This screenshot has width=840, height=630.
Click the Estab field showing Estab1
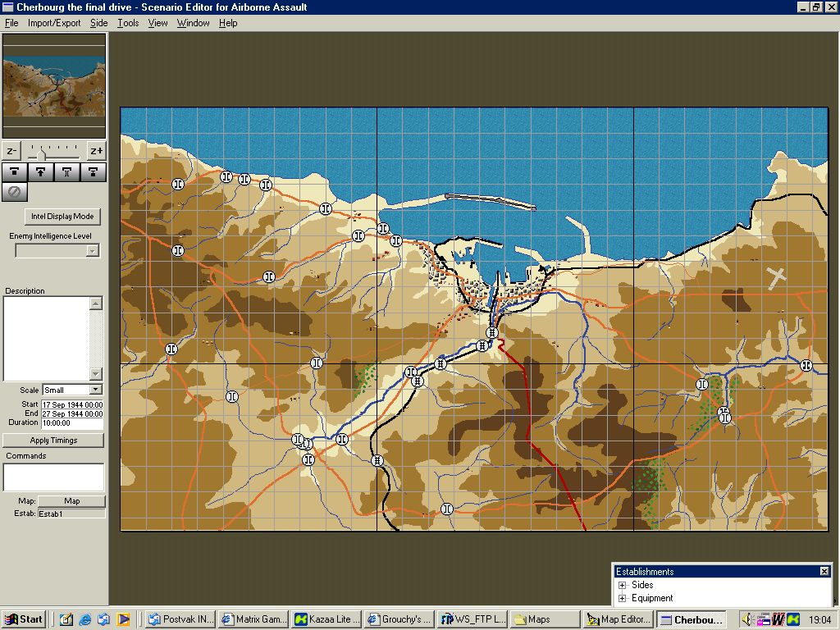[x=71, y=514]
